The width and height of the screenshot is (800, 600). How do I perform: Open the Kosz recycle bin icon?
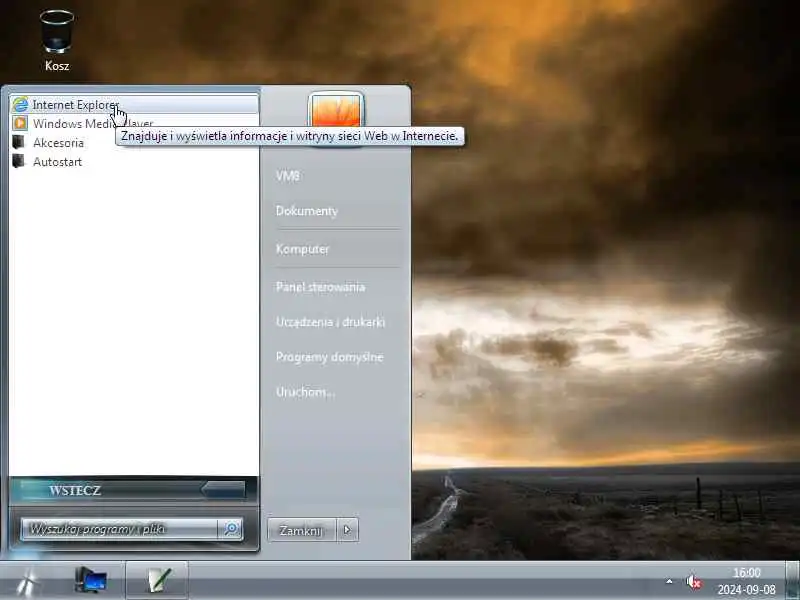point(57,40)
